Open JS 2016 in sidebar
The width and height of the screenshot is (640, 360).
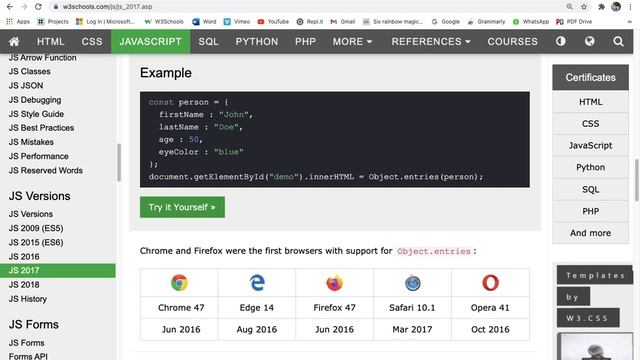[24, 256]
